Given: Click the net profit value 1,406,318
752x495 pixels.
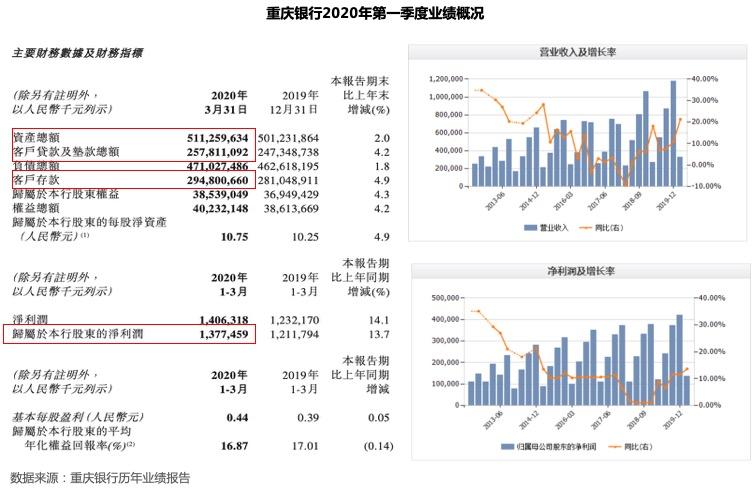Looking at the screenshot, I should tap(224, 320).
